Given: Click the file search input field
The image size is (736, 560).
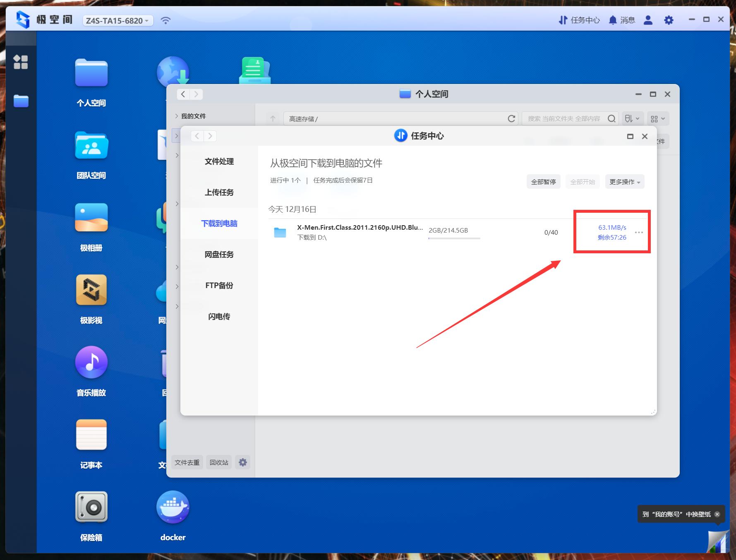Looking at the screenshot, I should click(x=567, y=118).
